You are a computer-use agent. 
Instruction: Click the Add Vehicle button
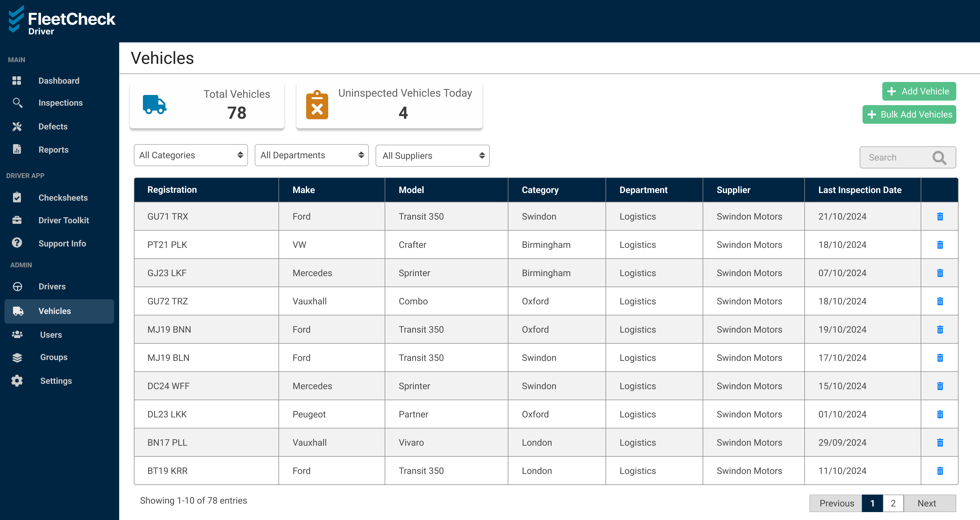click(x=918, y=91)
